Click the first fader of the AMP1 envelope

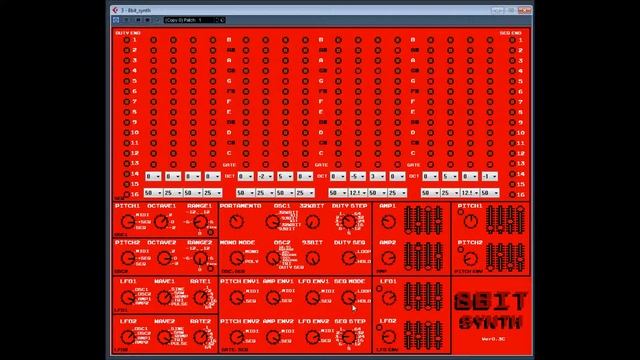pos(408,220)
